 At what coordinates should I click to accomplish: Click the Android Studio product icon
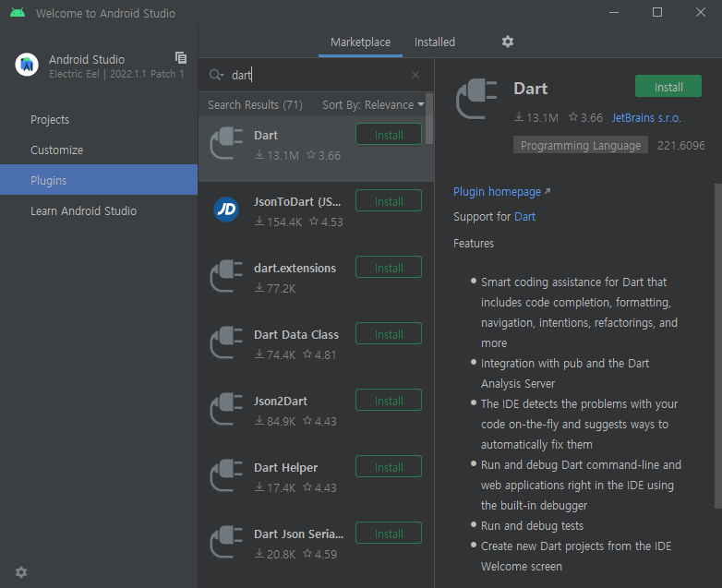click(27, 65)
